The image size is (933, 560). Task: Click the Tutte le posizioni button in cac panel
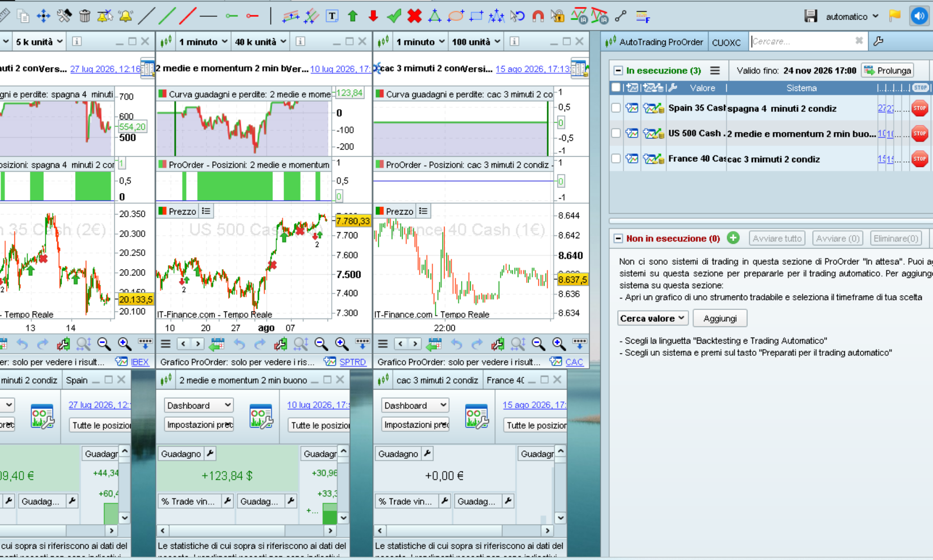536,425
